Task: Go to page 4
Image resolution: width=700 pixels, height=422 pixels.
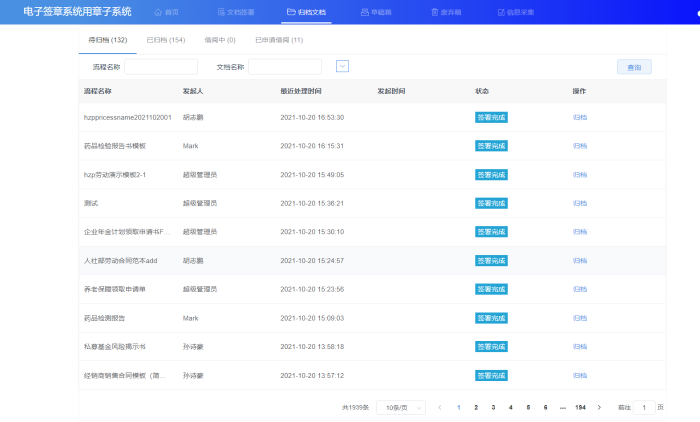Action: tap(511, 407)
